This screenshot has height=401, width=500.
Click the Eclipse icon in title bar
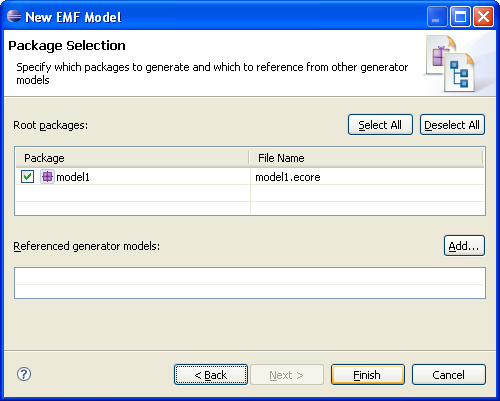[x=14, y=16]
